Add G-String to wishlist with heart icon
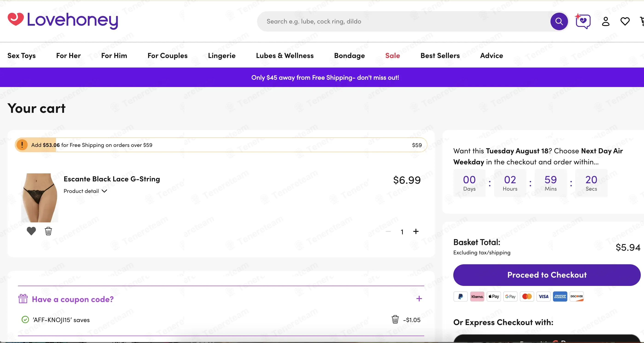Screen dimensions: 644x343 [x=31, y=231]
